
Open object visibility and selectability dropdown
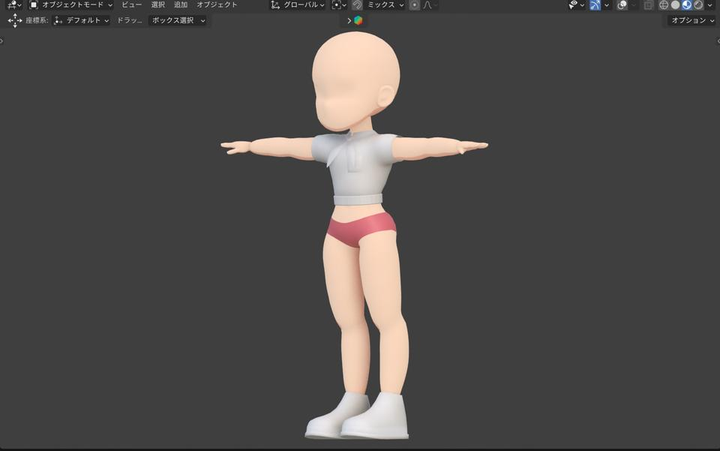[576, 5]
